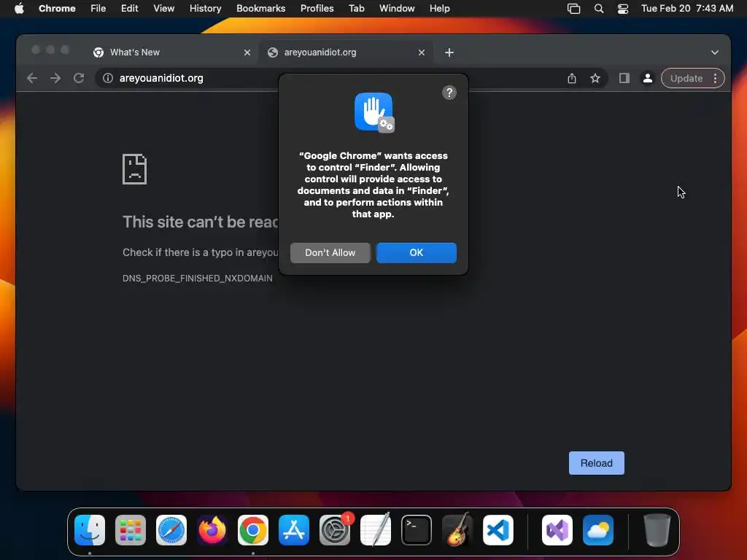Open Chrome's three-dot menu
The image size is (747, 560).
(715, 79)
